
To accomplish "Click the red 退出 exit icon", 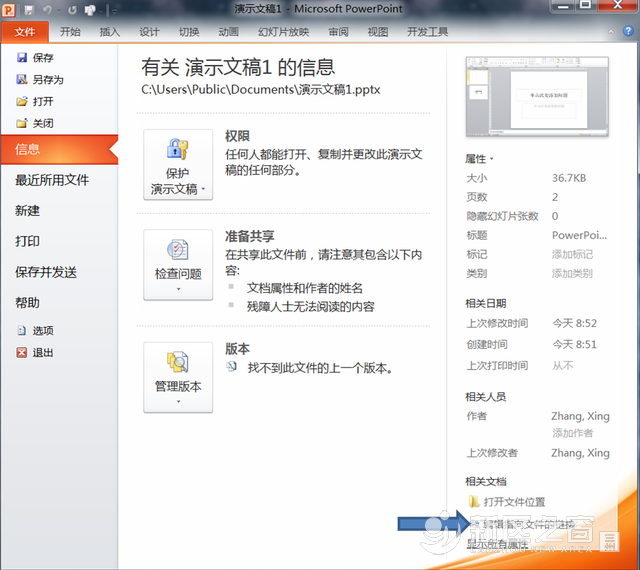I will coord(22,353).
